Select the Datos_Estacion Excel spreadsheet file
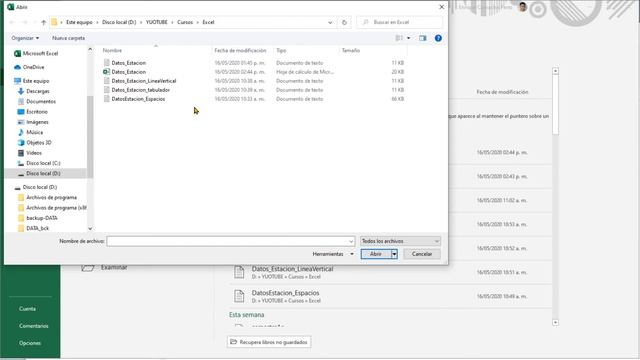Screen dimensions: 640x360 (129, 72)
